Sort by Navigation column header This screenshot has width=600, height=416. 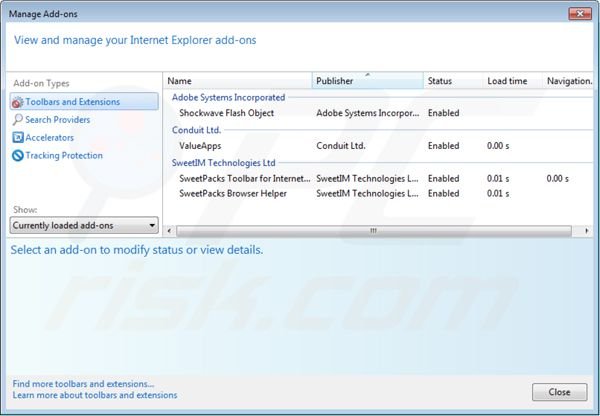pos(569,81)
